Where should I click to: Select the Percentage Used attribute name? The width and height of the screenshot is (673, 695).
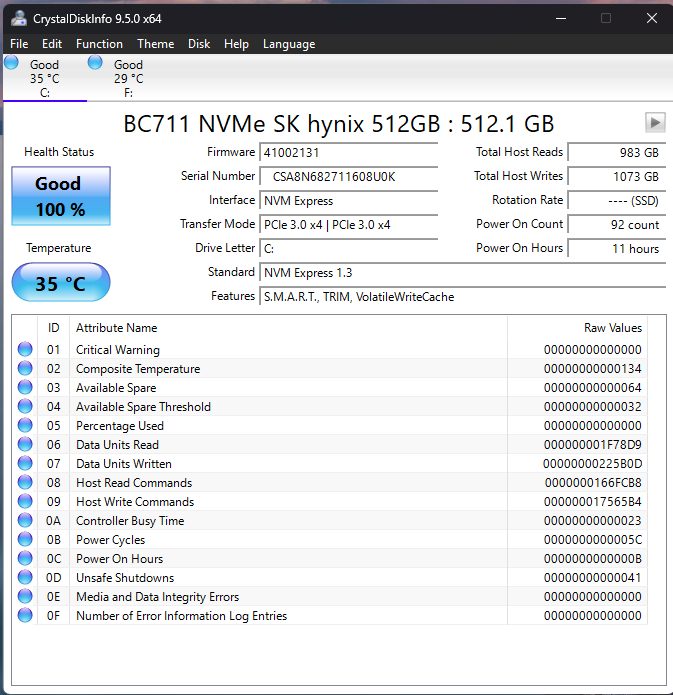coord(120,426)
